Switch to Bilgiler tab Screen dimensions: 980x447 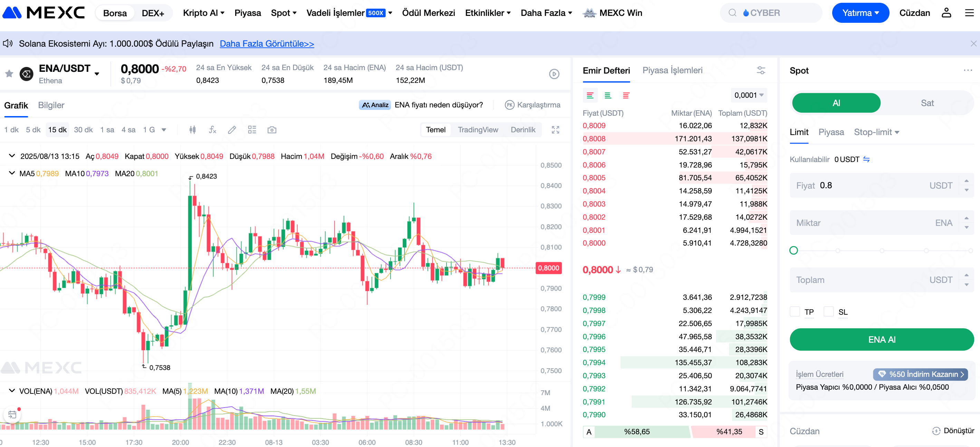pos(51,105)
